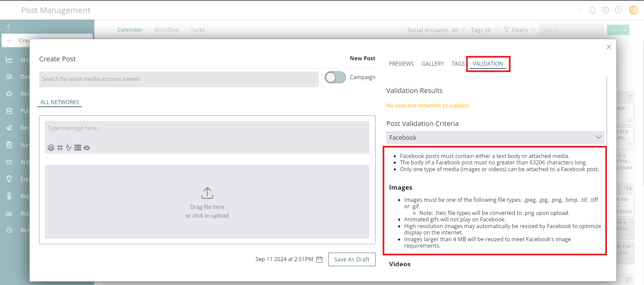Viewport: 644px width, 285px height.
Task: Open Analytics line-chart sidebar icon
Action: tap(9, 60)
